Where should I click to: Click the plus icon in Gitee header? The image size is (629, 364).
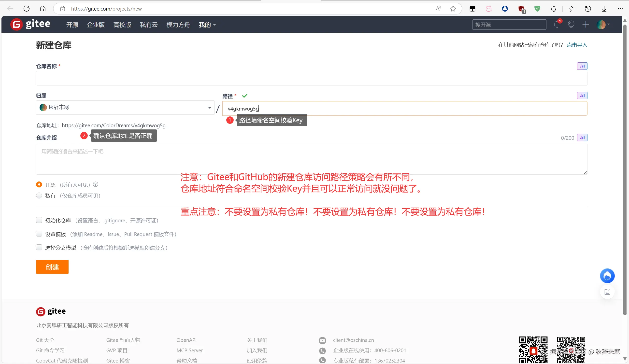(586, 25)
